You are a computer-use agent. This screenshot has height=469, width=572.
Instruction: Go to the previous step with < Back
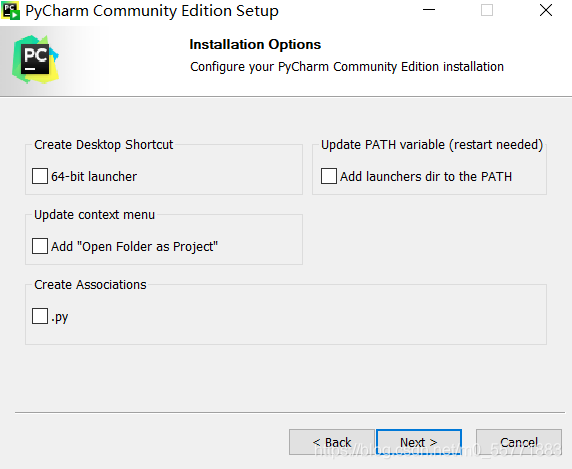click(x=332, y=442)
